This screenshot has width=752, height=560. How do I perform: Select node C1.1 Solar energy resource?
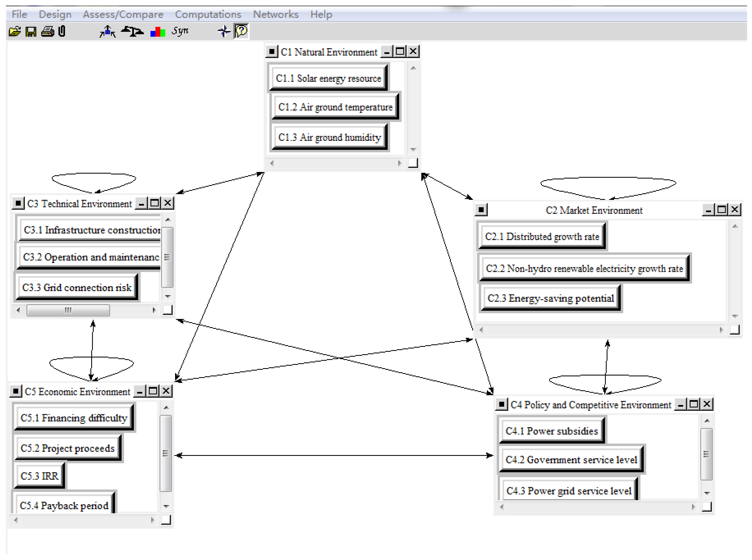328,78
